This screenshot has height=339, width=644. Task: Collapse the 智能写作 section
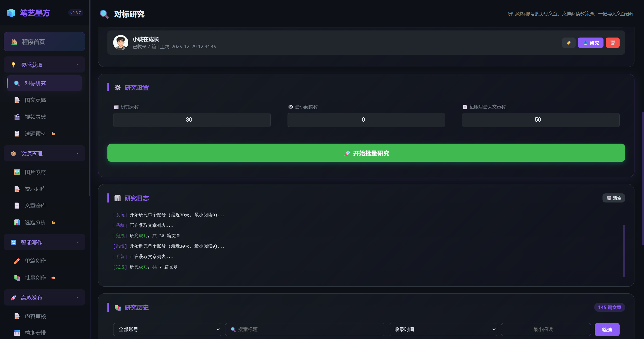44,242
